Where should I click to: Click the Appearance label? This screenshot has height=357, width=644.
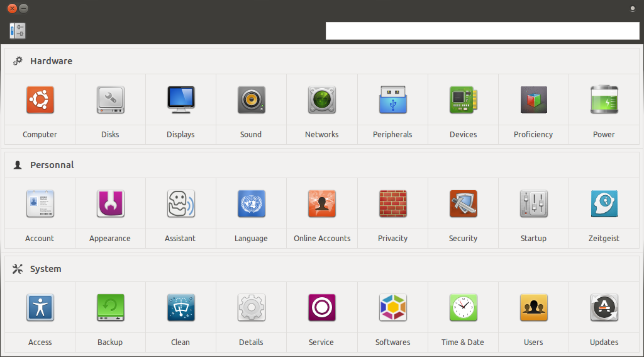click(110, 239)
